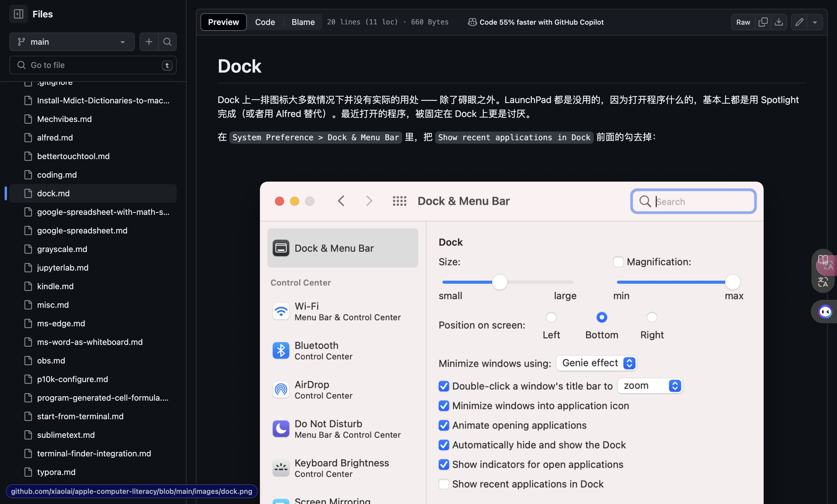Open the alfred.md file
The width and height of the screenshot is (837, 504).
point(55,137)
